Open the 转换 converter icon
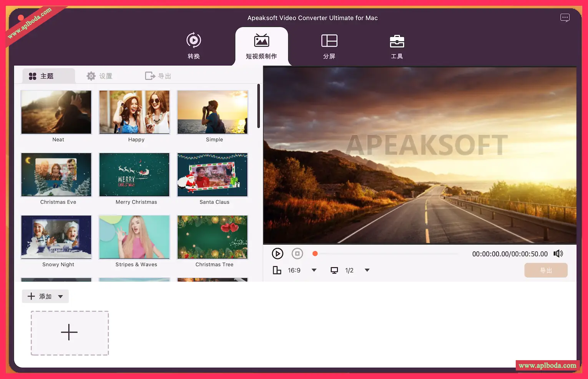This screenshot has height=379, width=588. [x=194, y=41]
